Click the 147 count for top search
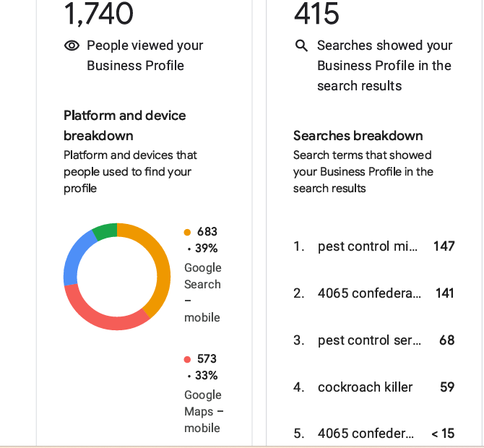This screenshot has height=448, width=484. 444,246
